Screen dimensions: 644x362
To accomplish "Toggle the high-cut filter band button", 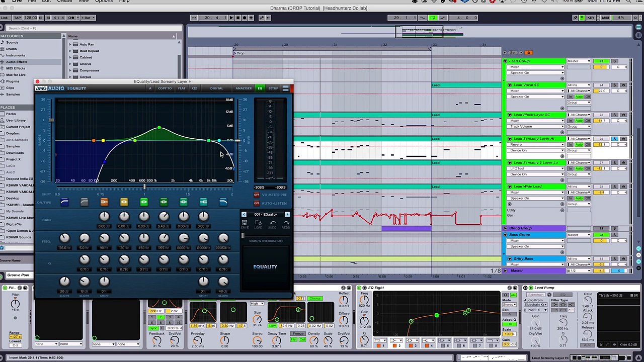I will coord(223,202).
